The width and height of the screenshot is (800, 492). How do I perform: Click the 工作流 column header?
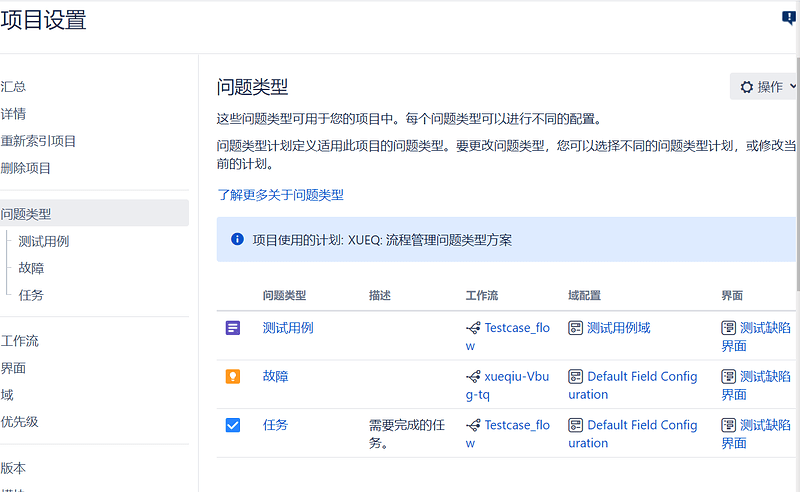click(482, 295)
